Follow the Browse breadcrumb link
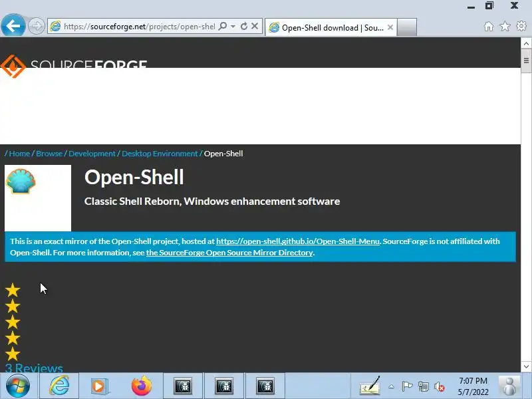532x399 pixels. tap(49, 154)
